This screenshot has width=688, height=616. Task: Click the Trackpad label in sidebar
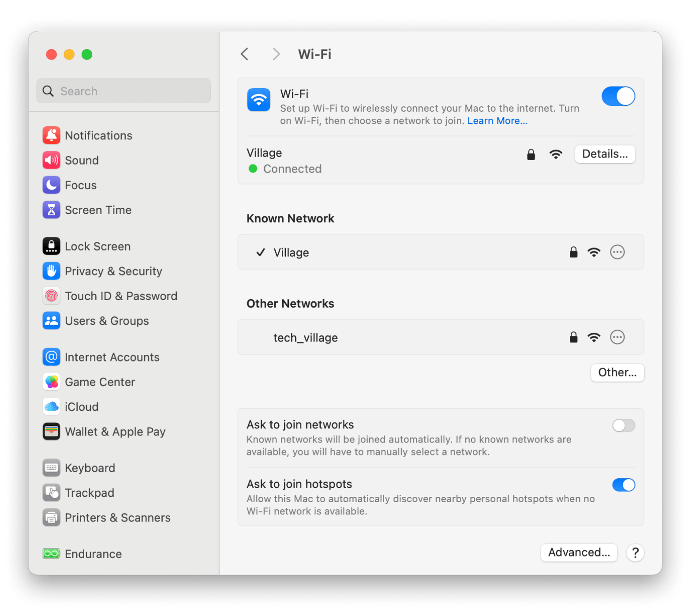[x=89, y=492]
